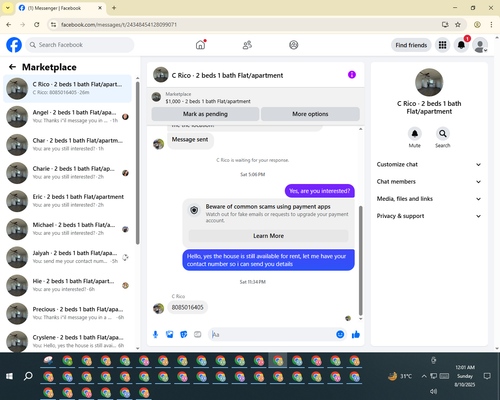500x400 pixels.
Task: Click the Mark as pending button
Action: point(205,114)
